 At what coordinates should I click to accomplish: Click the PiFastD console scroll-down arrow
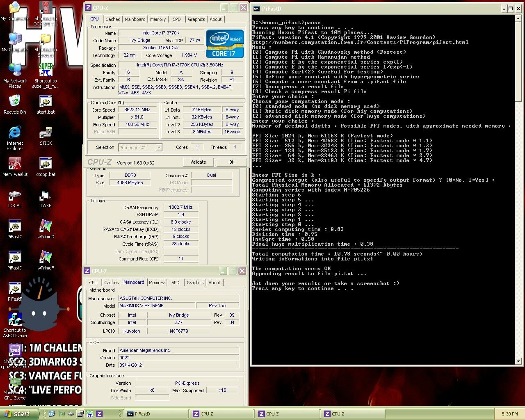[518, 361]
